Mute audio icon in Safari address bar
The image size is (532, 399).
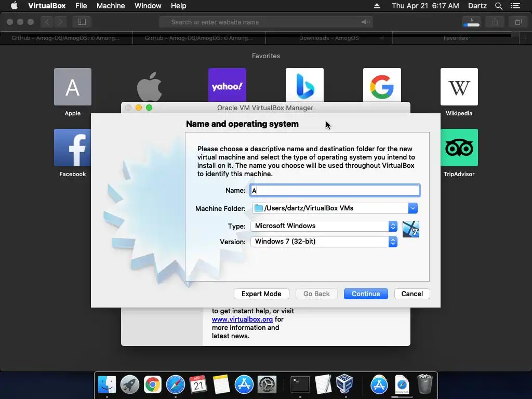click(x=365, y=22)
